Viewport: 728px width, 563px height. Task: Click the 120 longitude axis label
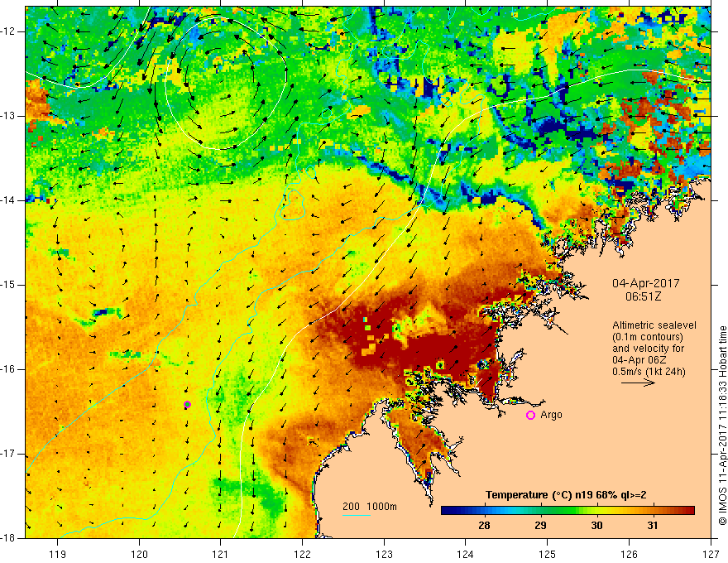tap(139, 554)
